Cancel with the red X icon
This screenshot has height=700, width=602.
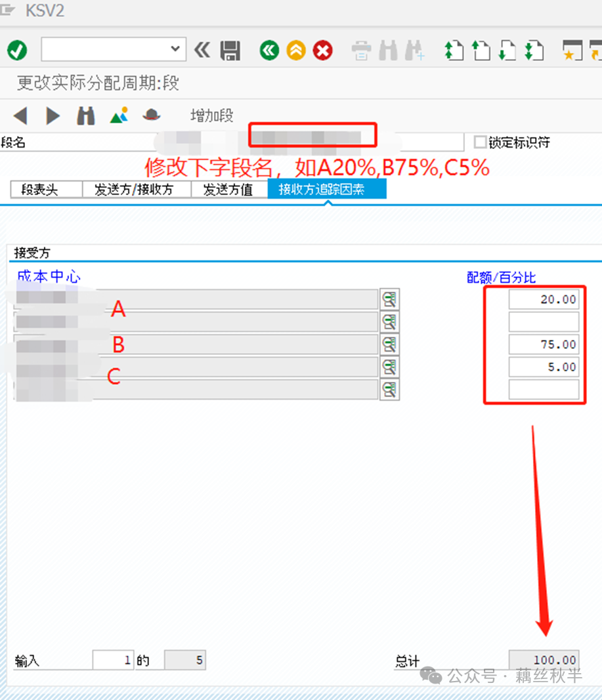(322, 51)
